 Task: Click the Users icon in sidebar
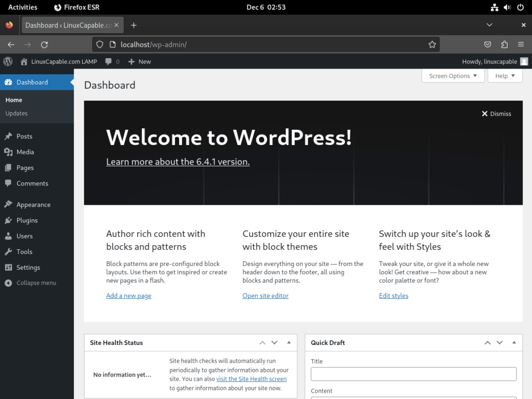coord(9,236)
